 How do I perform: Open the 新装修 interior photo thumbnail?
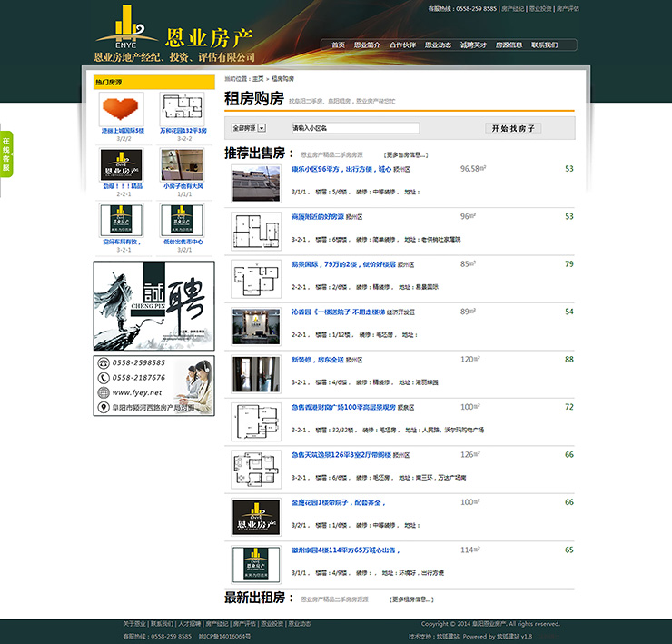point(256,374)
